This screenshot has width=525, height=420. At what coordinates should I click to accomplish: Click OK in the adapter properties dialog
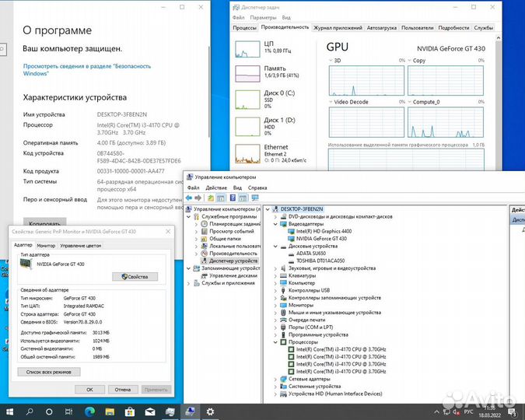[x=89, y=390]
